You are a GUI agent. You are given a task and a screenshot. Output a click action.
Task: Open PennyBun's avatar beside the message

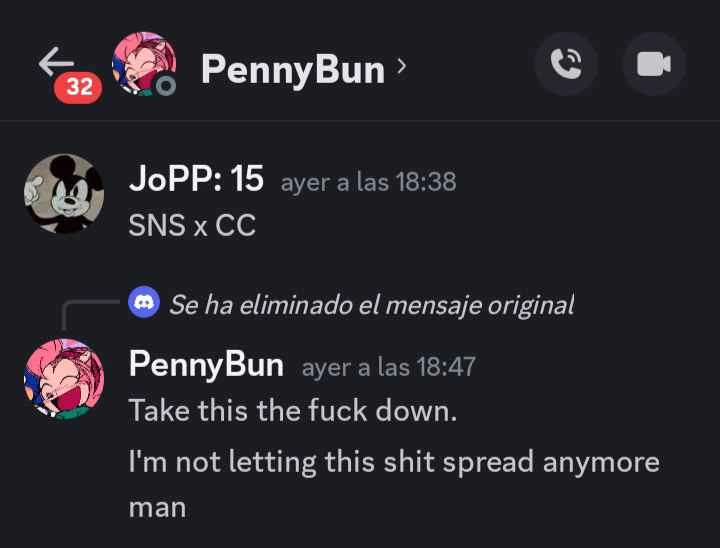[64, 379]
